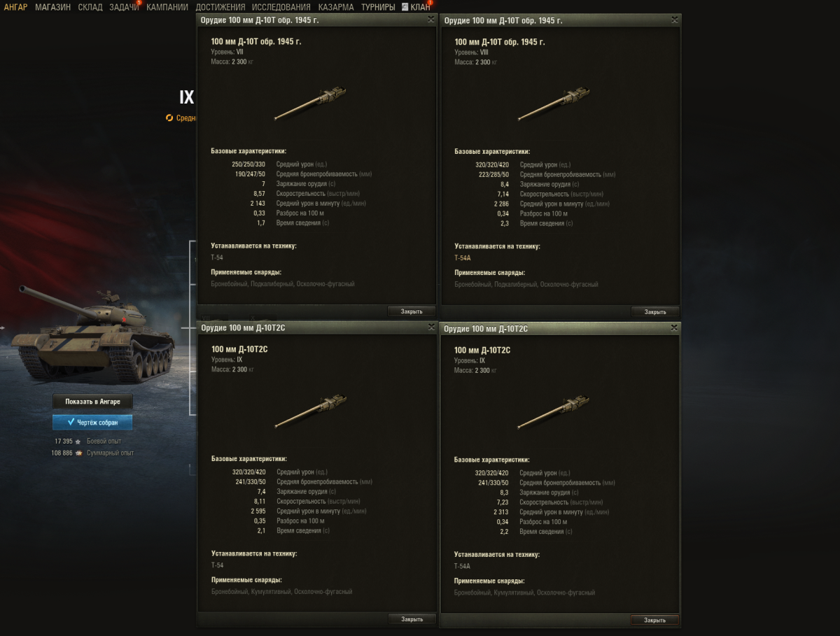Click Закрыть in T-54 Д-10Т2С window
Image resolution: width=840 pixels, height=636 pixels.
click(412, 619)
